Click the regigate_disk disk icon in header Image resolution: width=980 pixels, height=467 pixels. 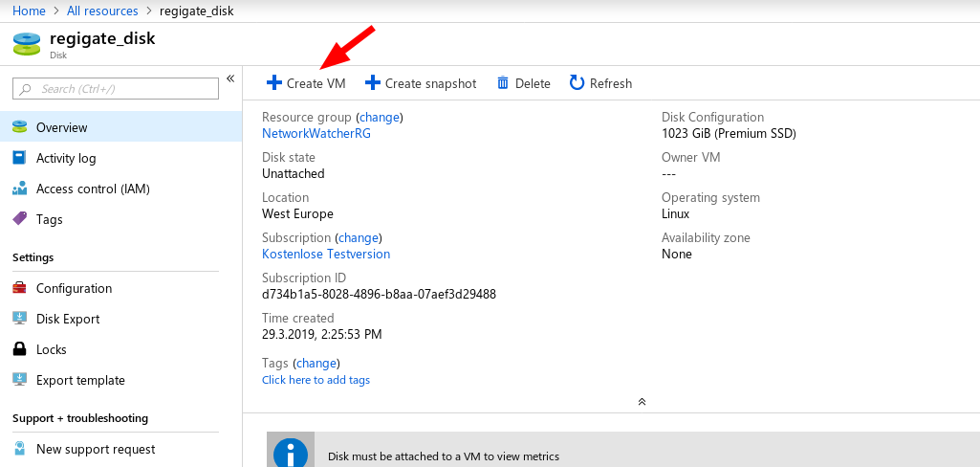pos(26,44)
